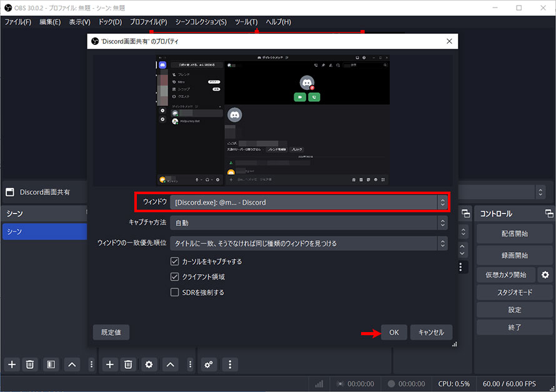Screen dimensions: 556x392
Task: Open the ヘルプ(H) menu
Action: click(279, 22)
